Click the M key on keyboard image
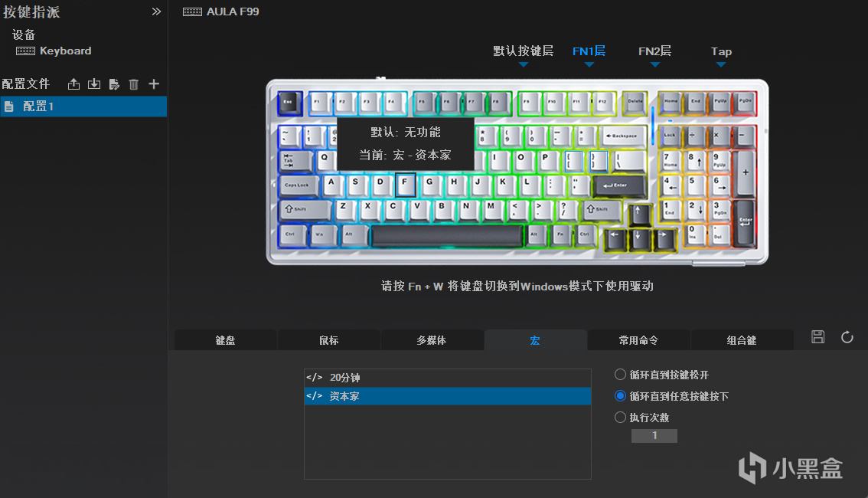The image size is (868, 498). coord(491,209)
